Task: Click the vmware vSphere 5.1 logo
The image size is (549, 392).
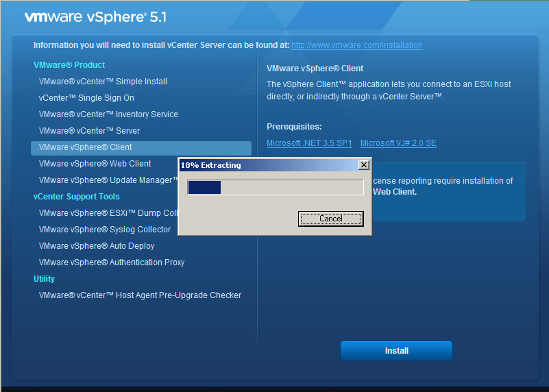Action: click(95, 17)
